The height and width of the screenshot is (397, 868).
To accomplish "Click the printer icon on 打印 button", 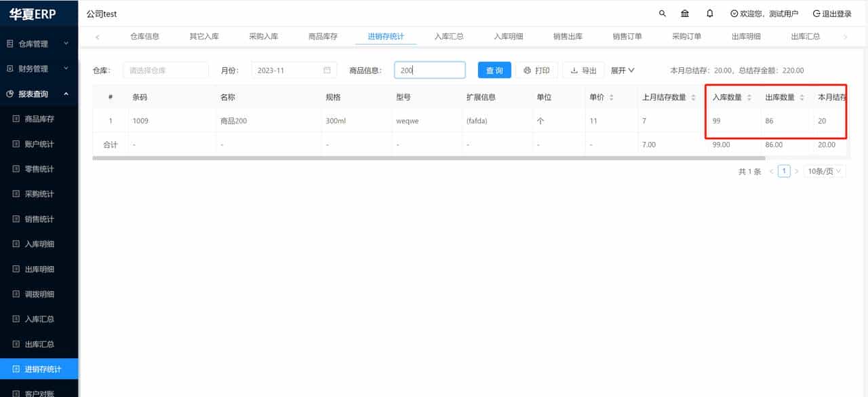I will click(527, 70).
